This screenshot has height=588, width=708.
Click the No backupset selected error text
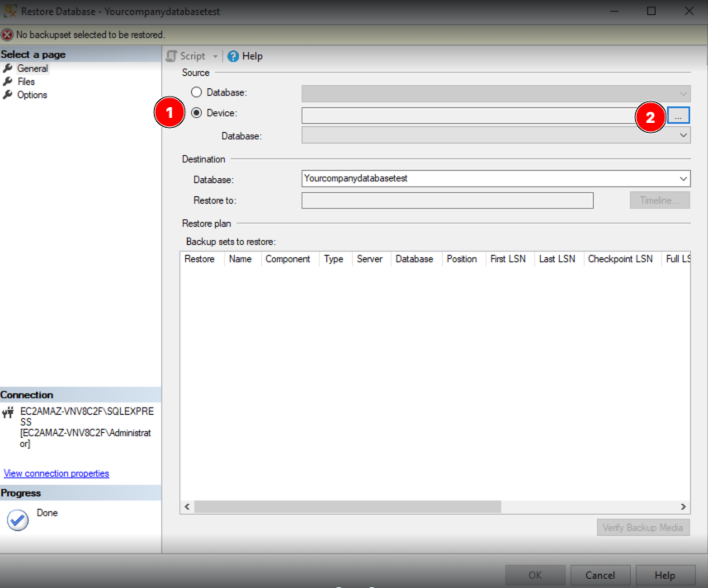tap(90, 35)
